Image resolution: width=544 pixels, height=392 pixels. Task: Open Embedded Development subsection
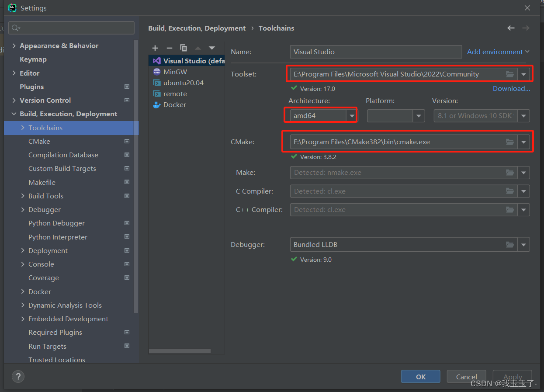point(69,319)
